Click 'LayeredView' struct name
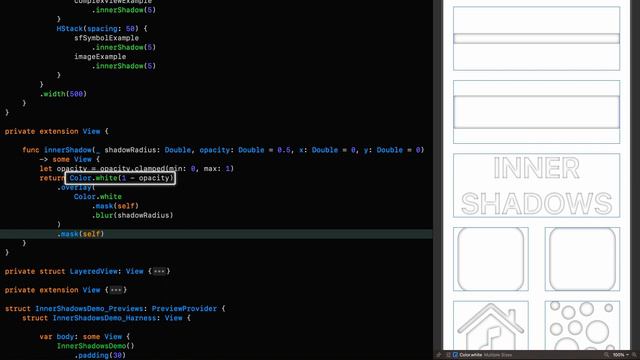 click(93, 271)
